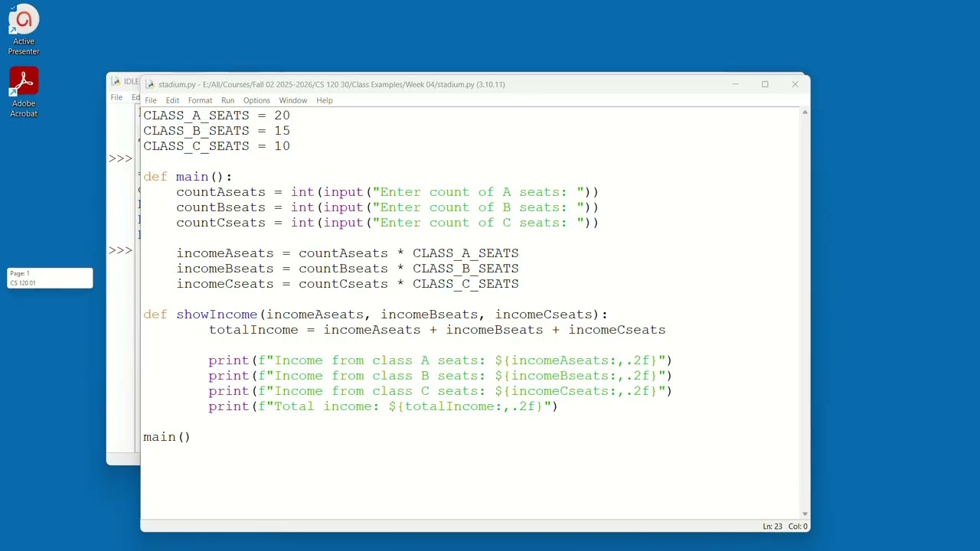The image size is (980, 551).
Task: Click the countCseats input line
Action: click(x=387, y=223)
